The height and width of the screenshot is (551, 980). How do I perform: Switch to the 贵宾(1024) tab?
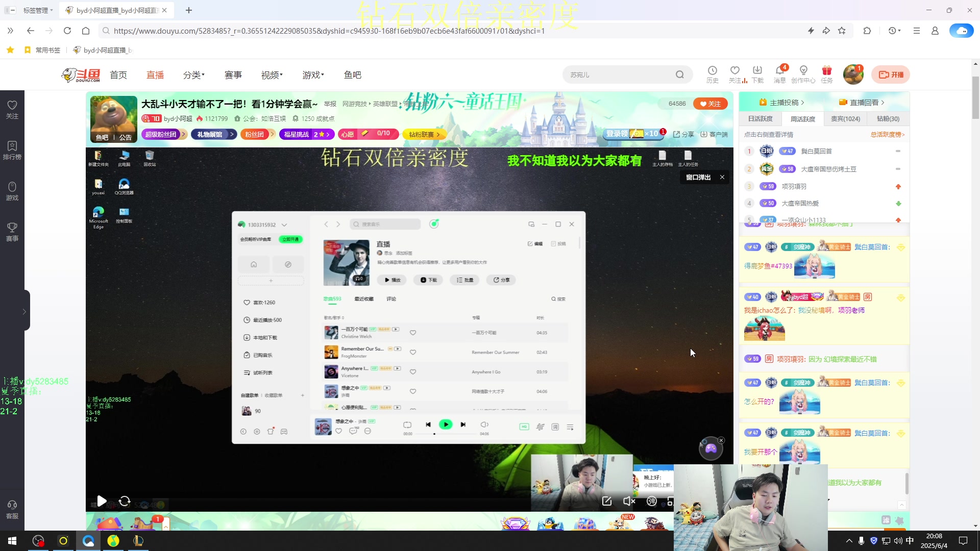845,119
